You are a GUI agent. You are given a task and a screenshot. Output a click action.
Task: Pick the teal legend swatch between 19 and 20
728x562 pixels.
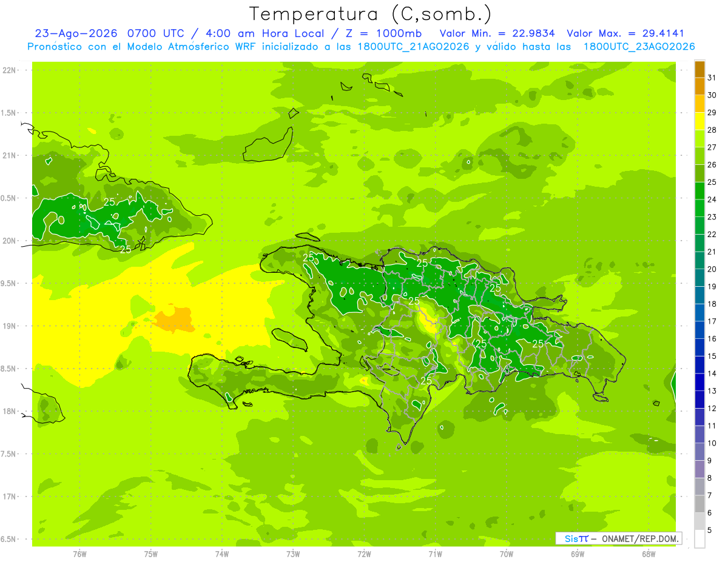coord(699,278)
